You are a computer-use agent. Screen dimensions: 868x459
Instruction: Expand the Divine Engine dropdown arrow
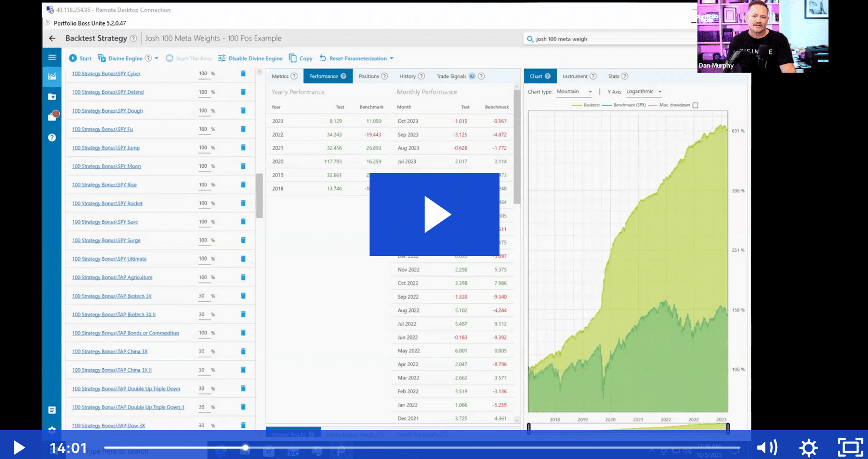pos(156,58)
